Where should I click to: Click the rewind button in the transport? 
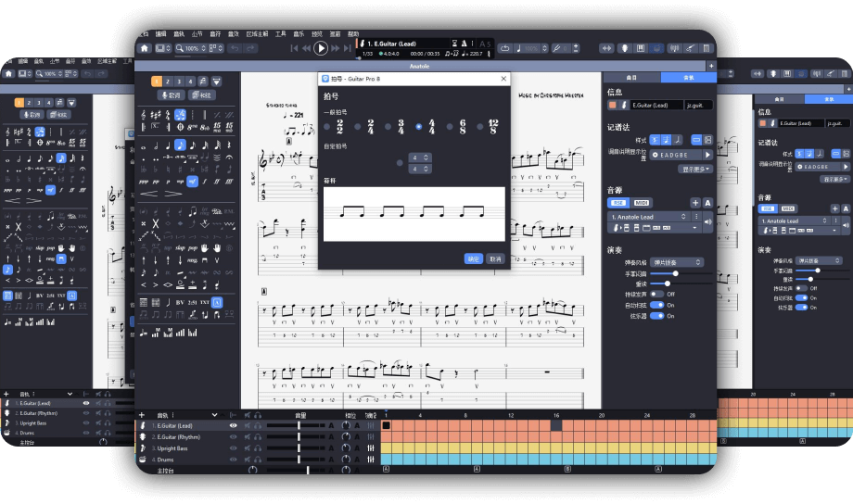tap(307, 48)
